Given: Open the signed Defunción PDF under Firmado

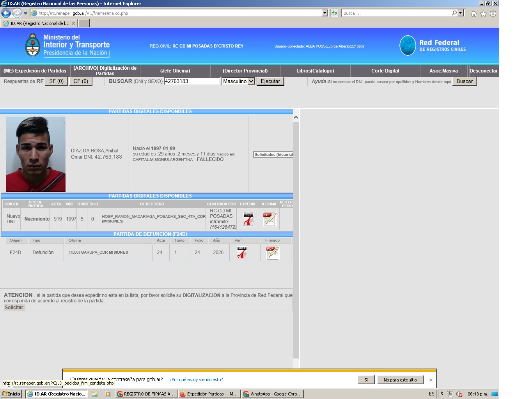Looking at the screenshot, I should [272, 252].
